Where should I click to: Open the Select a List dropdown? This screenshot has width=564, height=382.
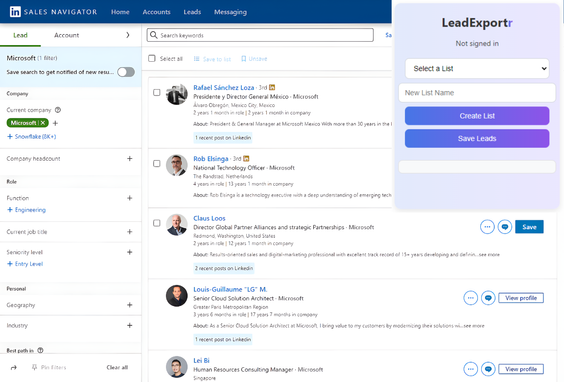477,68
